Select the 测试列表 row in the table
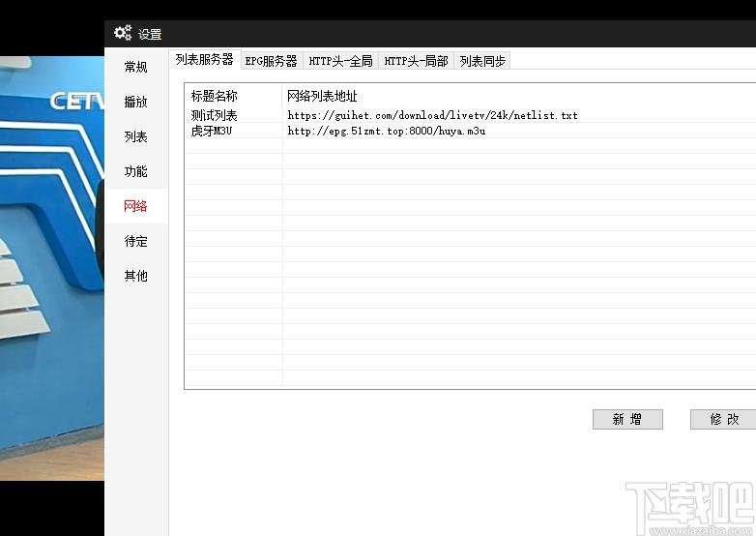The width and height of the screenshot is (756, 536). click(x=215, y=116)
